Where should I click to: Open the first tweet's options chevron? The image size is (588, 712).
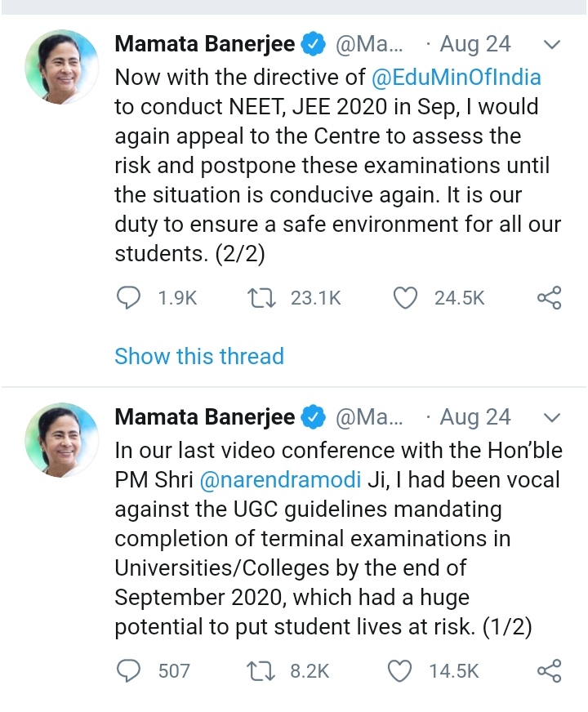pos(552,45)
